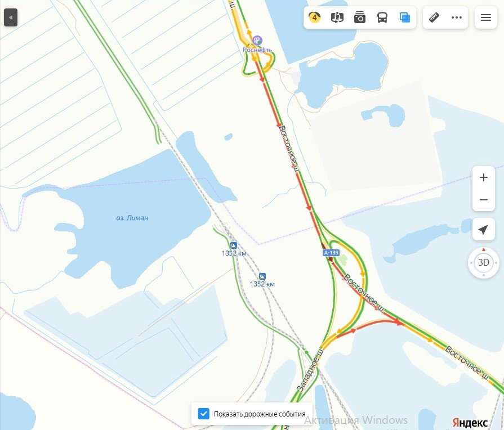The height and width of the screenshot is (430, 504).
Task: Click the Роснефть gas station marker
Action: click(257, 41)
